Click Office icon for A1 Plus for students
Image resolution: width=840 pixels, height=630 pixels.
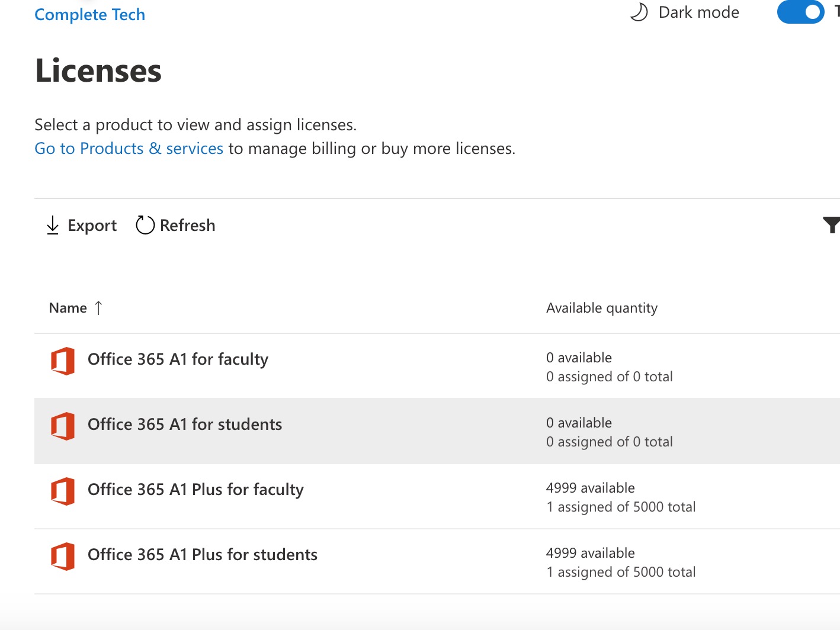(63, 557)
